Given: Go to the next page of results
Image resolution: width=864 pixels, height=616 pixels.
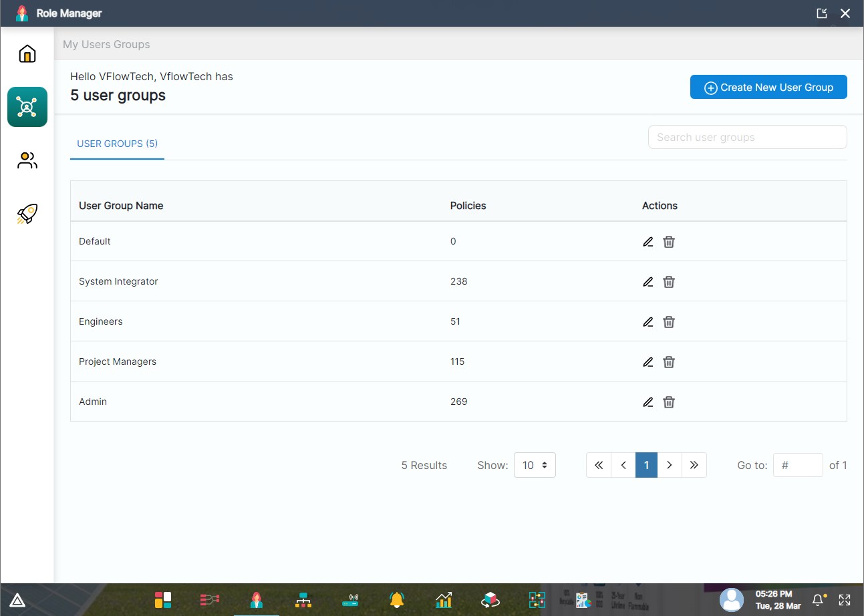Looking at the screenshot, I should [670, 465].
